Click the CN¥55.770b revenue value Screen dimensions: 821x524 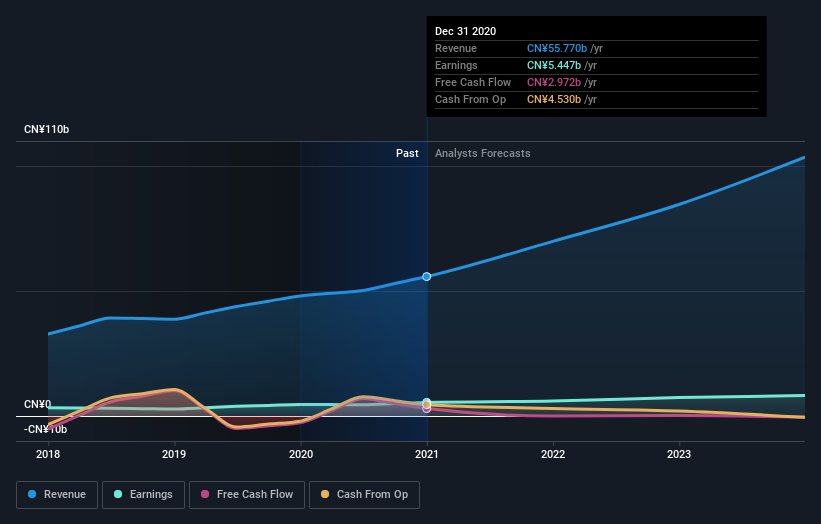click(x=557, y=48)
